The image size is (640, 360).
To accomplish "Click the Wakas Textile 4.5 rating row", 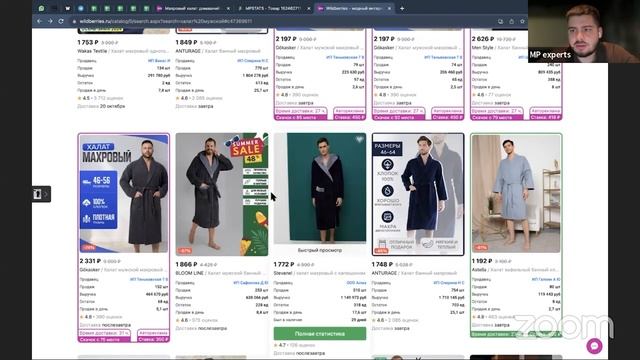I will [100, 98].
